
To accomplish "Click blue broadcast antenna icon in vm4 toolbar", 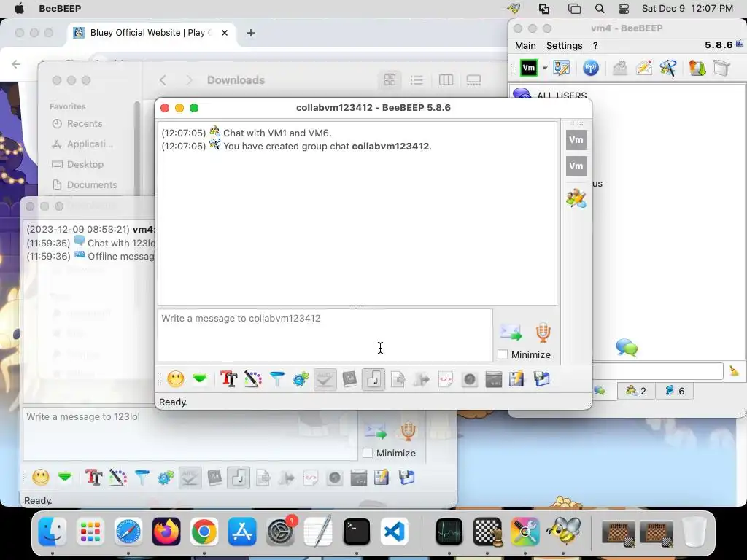I will (x=591, y=68).
